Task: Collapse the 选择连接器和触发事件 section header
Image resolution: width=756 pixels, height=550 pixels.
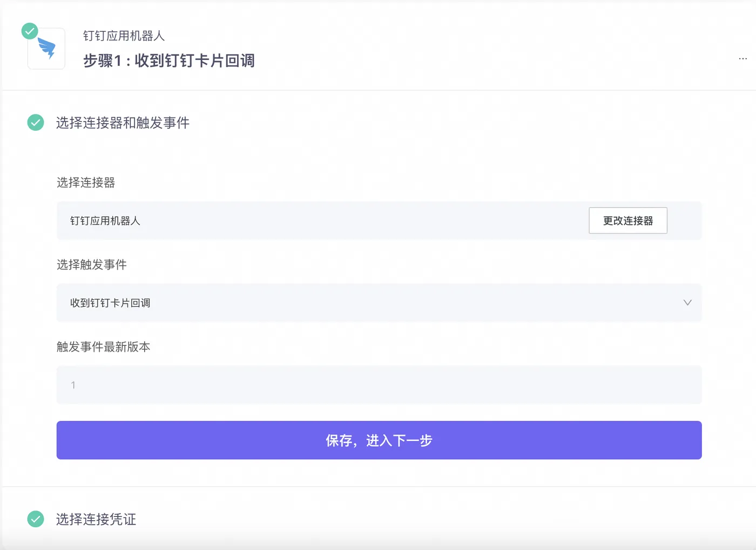Action: tap(123, 123)
